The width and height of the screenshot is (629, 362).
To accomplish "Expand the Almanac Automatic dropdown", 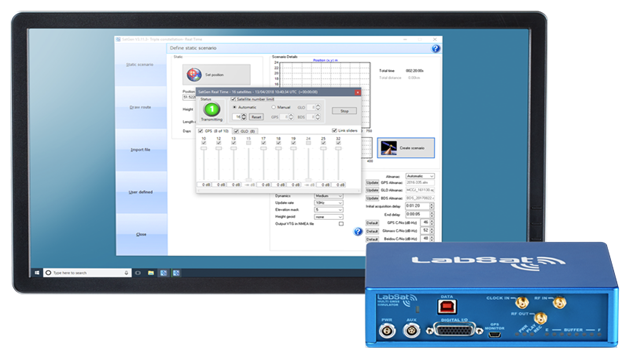I will click(420, 176).
